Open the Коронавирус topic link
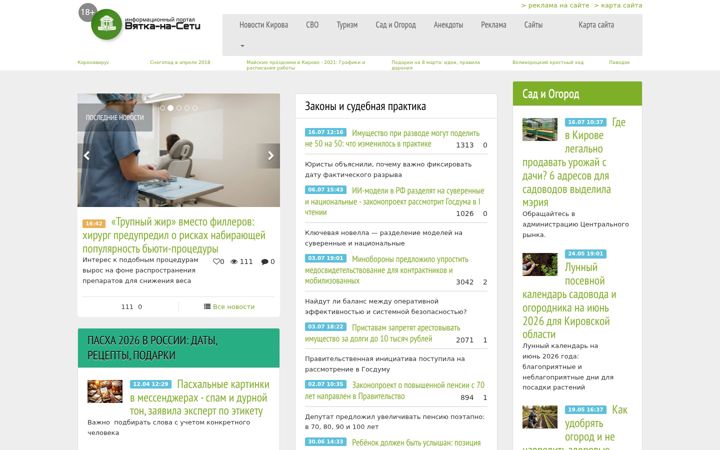The height and width of the screenshot is (450, 720). [x=93, y=62]
